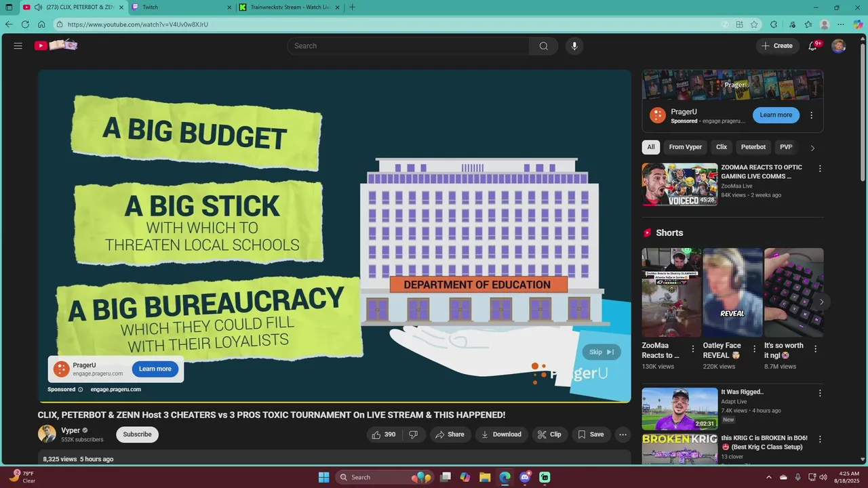Download the video
The height and width of the screenshot is (488, 868).
502,434
